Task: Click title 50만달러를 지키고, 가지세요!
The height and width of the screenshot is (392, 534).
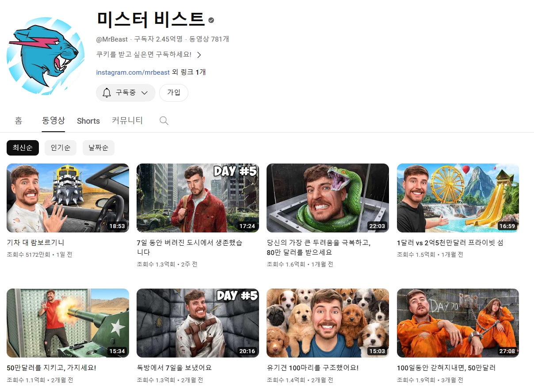Action: 51,368
